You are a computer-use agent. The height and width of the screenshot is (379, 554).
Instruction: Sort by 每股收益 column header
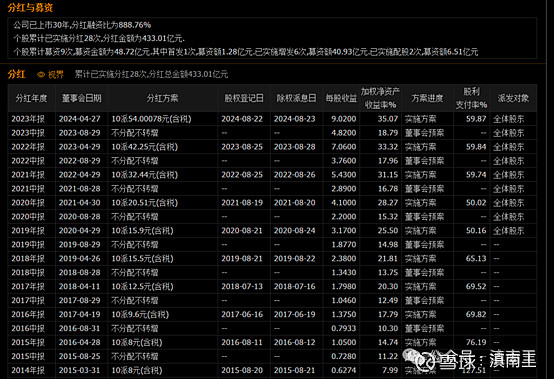pos(341,98)
